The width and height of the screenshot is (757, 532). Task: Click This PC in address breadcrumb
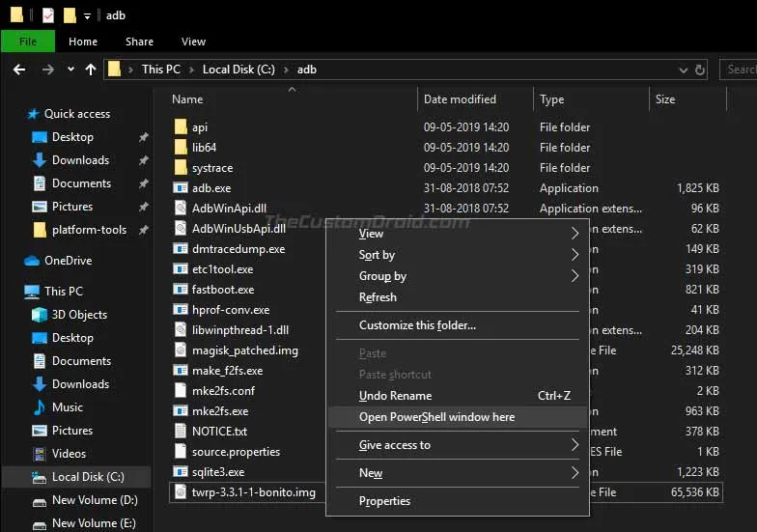click(160, 70)
